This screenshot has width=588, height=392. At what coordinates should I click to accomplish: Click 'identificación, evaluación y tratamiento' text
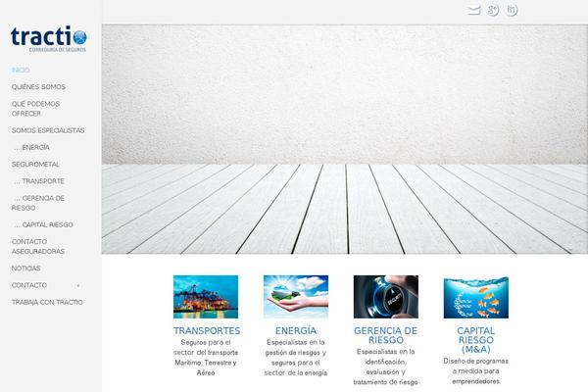385,371
